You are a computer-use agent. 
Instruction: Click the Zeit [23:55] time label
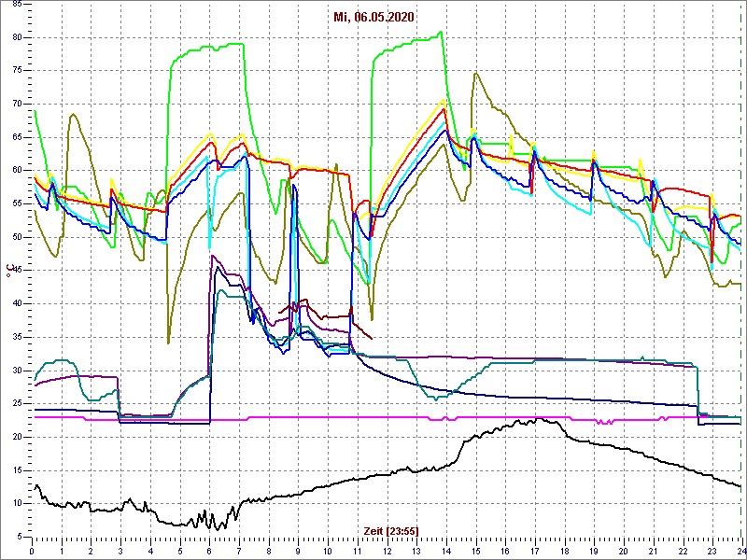pyautogui.click(x=391, y=530)
